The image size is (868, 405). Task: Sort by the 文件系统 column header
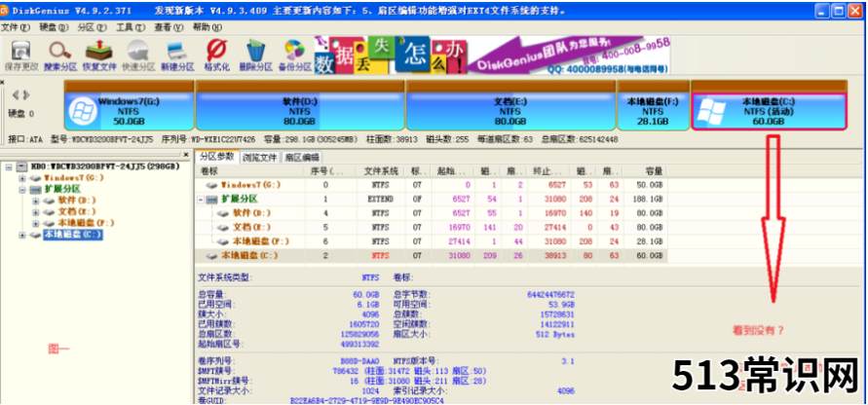pyautogui.click(x=381, y=171)
